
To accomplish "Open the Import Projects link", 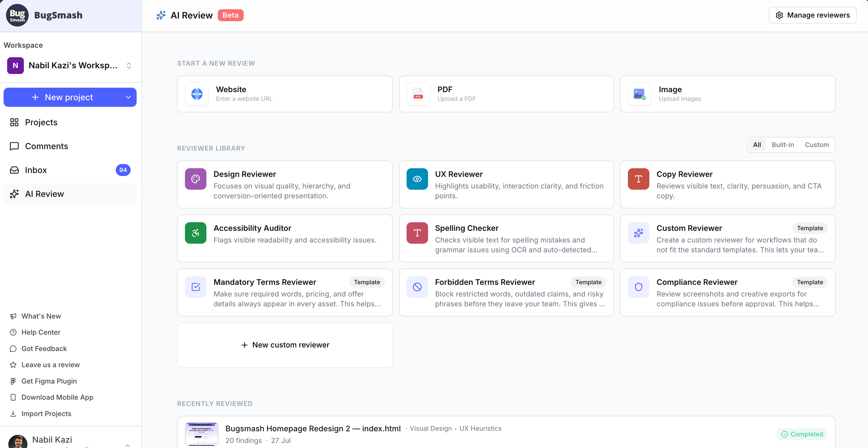I will point(47,414).
